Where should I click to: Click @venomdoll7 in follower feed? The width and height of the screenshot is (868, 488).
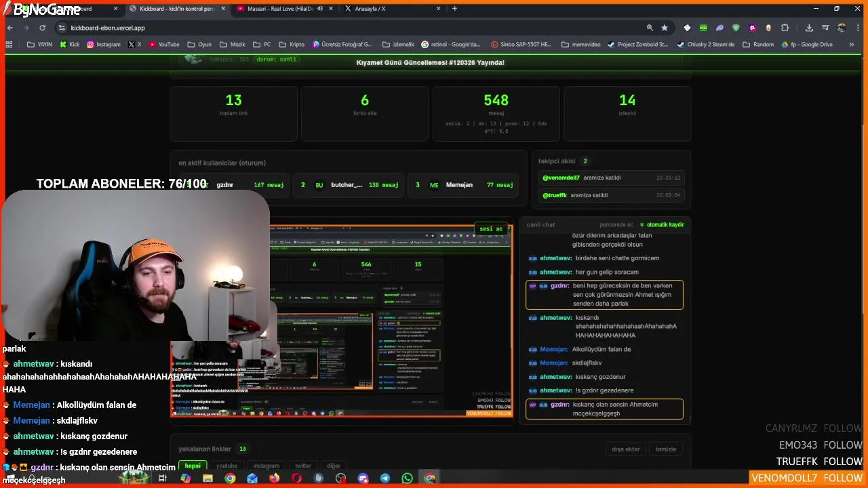(560, 178)
